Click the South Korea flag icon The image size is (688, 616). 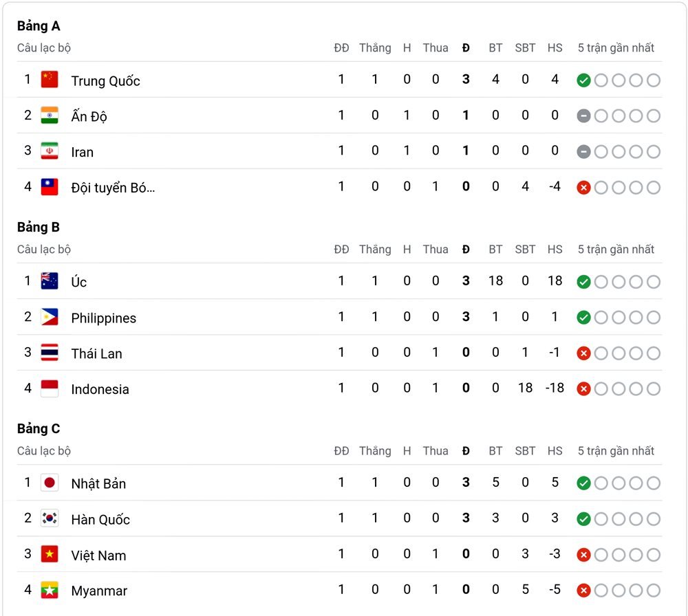point(50,518)
